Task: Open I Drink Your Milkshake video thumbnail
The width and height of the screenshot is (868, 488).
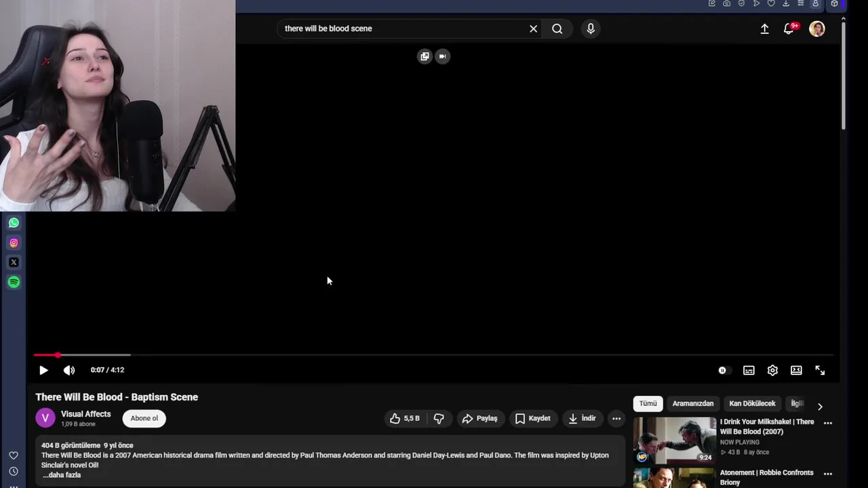Action: [x=675, y=440]
